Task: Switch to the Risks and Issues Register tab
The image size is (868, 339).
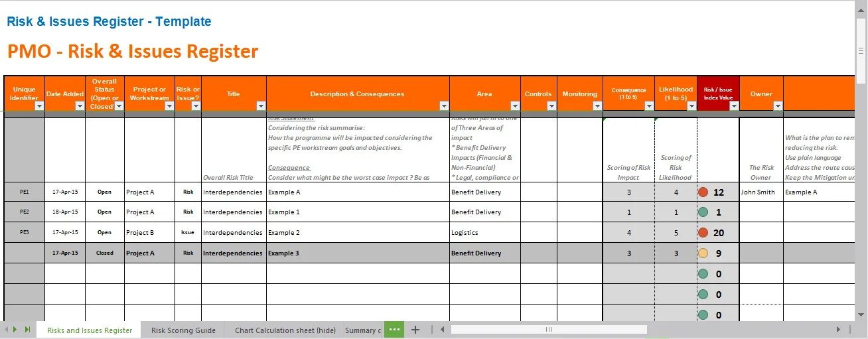Action: (x=90, y=330)
